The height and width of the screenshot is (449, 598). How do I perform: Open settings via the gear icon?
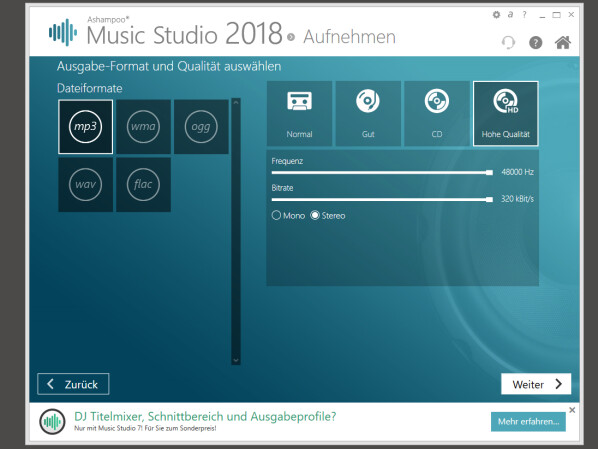pyautogui.click(x=496, y=15)
